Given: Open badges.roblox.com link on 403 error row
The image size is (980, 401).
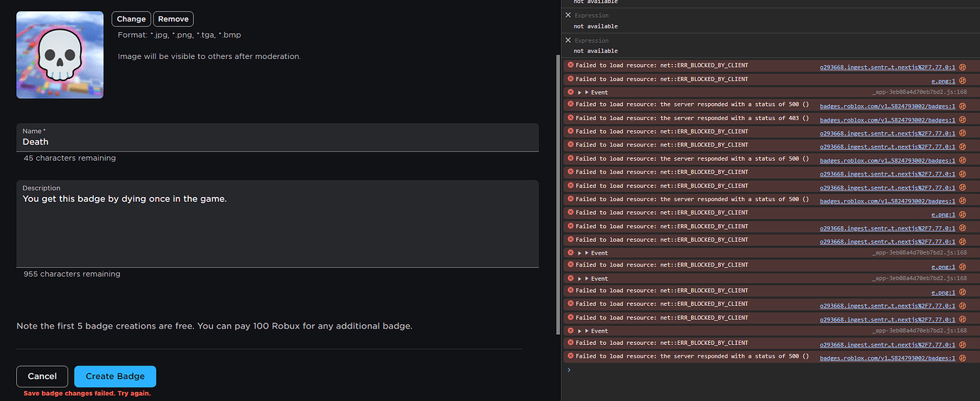Looking at the screenshot, I should (x=887, y=120).
